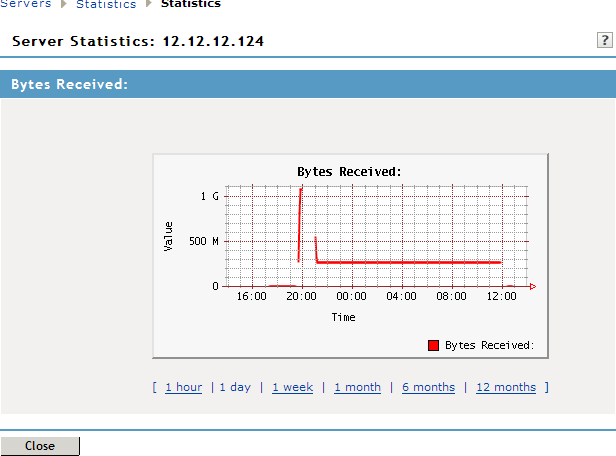
Task: Click the Time axis title
Action: (x=343, y=317)
